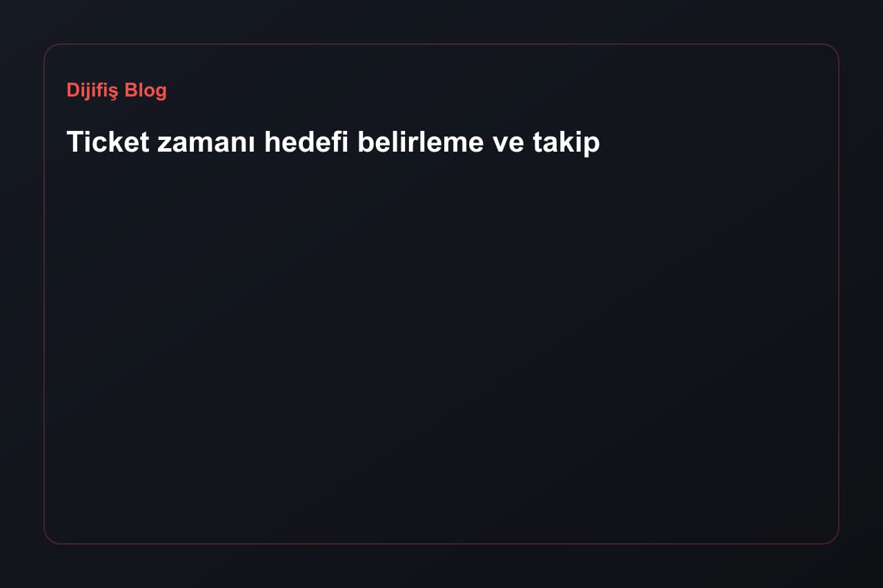Click the card's top border line
Viewport: 883px width, 588px height.
[441, 44]
